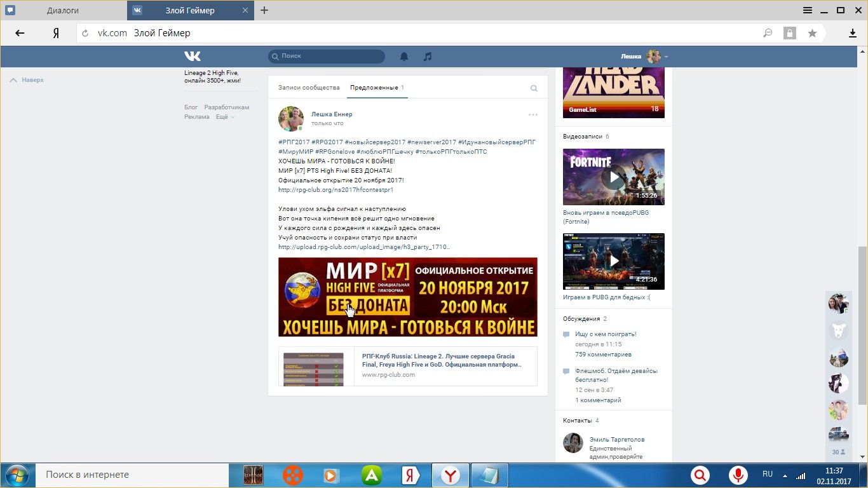Image resolution: width=868 pixels, height=488 pixels.
Task: Open Лешка Еннер author profile link
Action: pyautogui.click(x=332, y=114)
